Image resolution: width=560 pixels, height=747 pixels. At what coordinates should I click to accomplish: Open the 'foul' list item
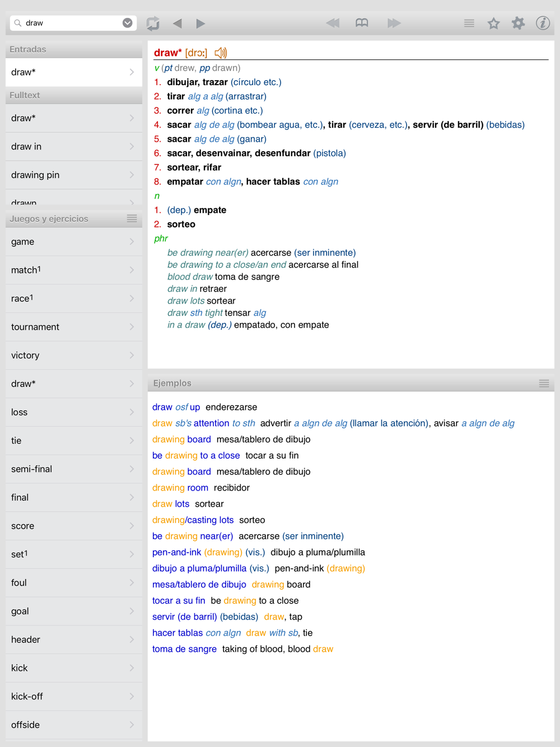tap(74, 583)
